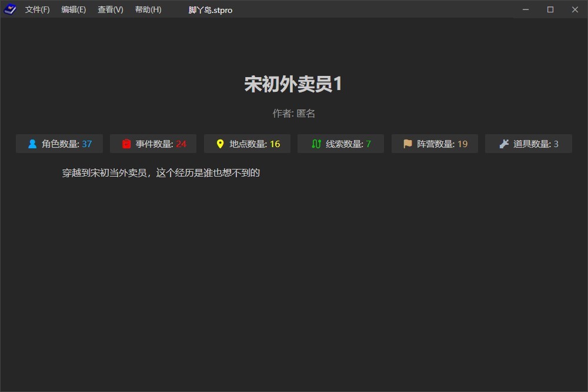Open the 查看(V) menu
Image resolution: width=588 pixels, height=392 pixels.
click(x=111, y=9)
